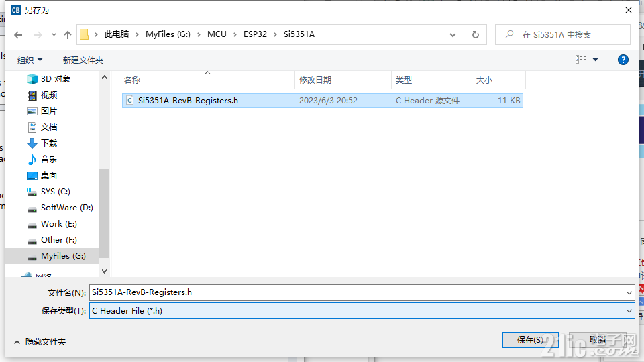
Task: Go back with the left arrow
Action: [x=18, y=35]
